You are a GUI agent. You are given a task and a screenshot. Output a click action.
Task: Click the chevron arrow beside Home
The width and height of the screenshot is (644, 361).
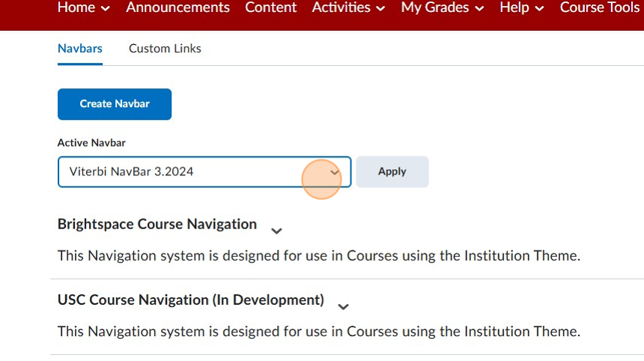point(106,9)
